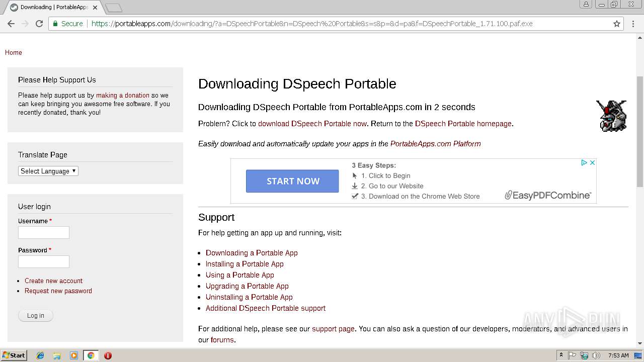Click the Chrome icon in the taskbar

pyautogui.click(x=91, y=355)
